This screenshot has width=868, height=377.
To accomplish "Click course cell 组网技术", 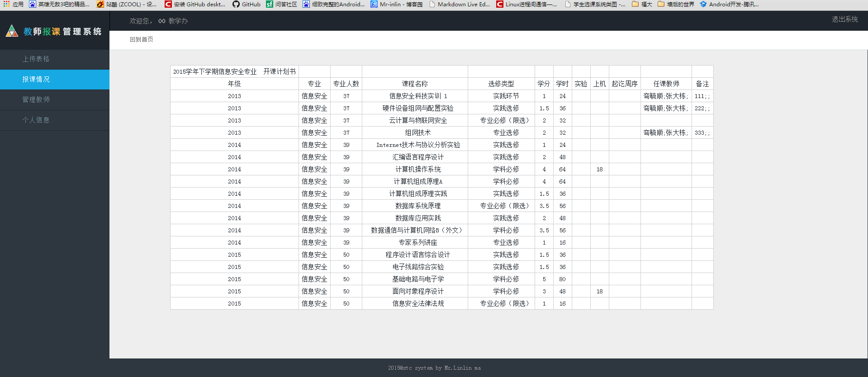I will [x=415, y=132].
